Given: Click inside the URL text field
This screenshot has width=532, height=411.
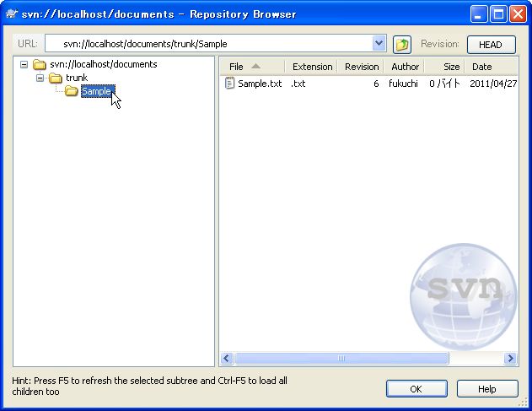Looking at the screenshot, I should [211, 44].
